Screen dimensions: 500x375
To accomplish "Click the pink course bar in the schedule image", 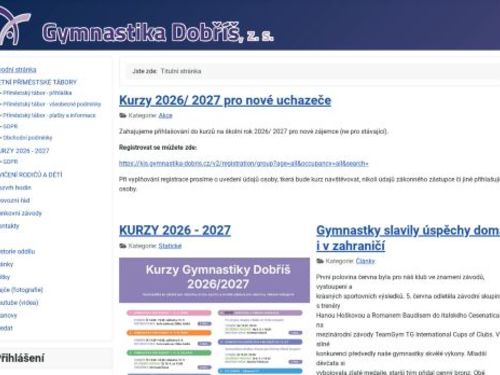I will (x=169, y=313).
